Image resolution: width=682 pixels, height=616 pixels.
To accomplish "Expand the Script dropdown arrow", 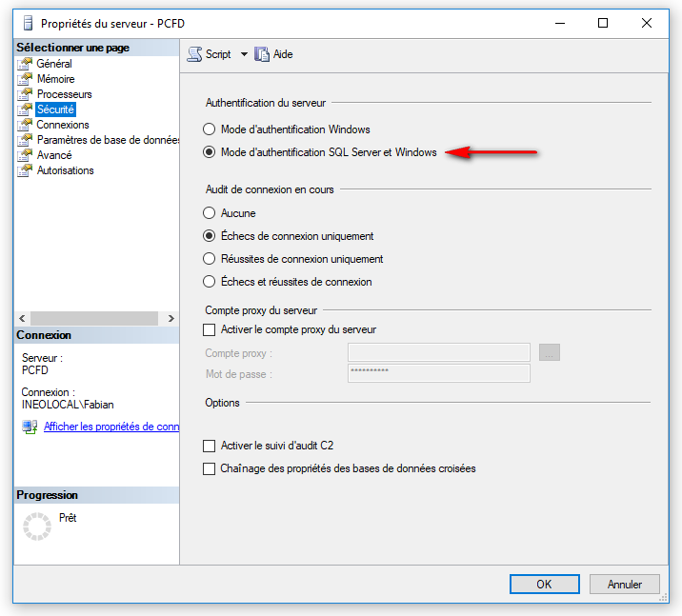I will 243,54.
